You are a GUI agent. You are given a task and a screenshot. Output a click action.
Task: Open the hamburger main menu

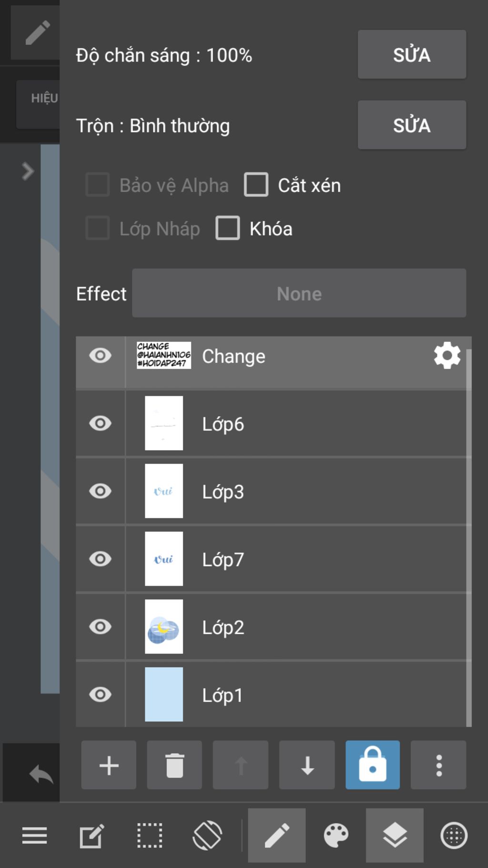[34, 836]
